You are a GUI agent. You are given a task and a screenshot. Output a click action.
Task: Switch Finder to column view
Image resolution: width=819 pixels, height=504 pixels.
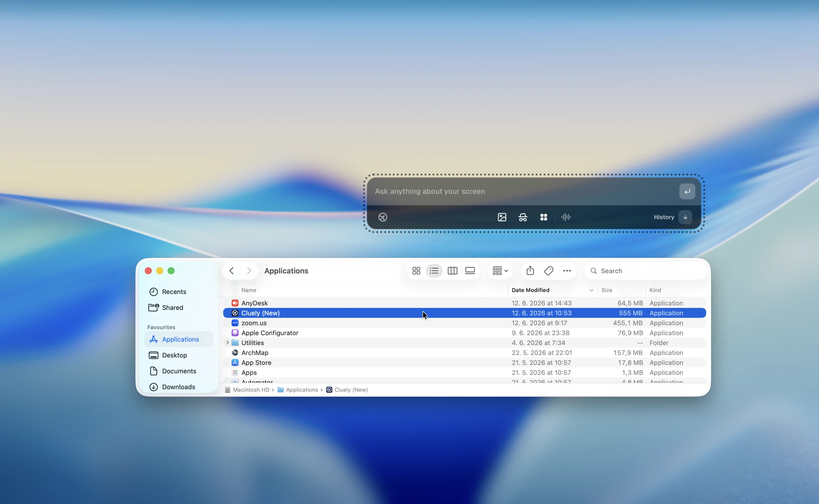452,271
